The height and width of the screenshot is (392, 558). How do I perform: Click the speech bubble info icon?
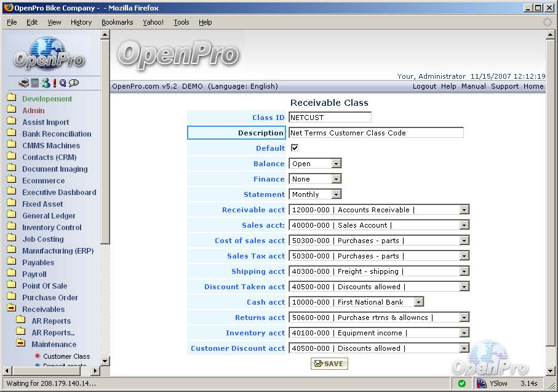(74, 83)
